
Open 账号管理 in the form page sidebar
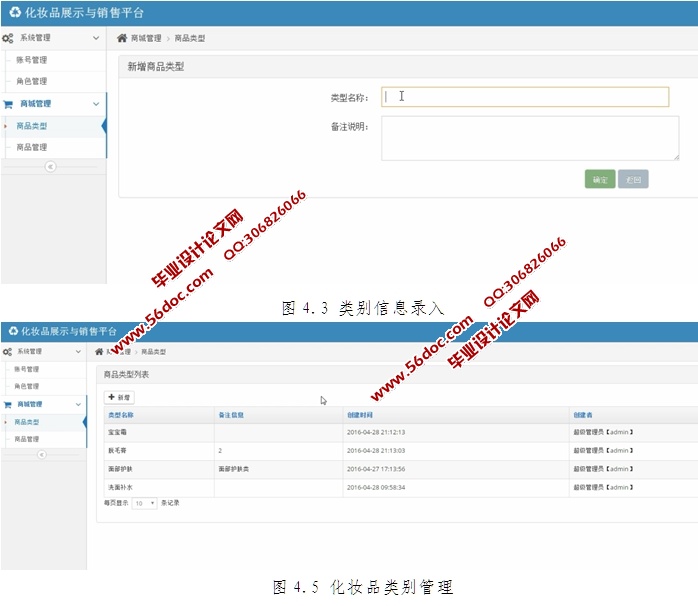[x=32, y=60]
